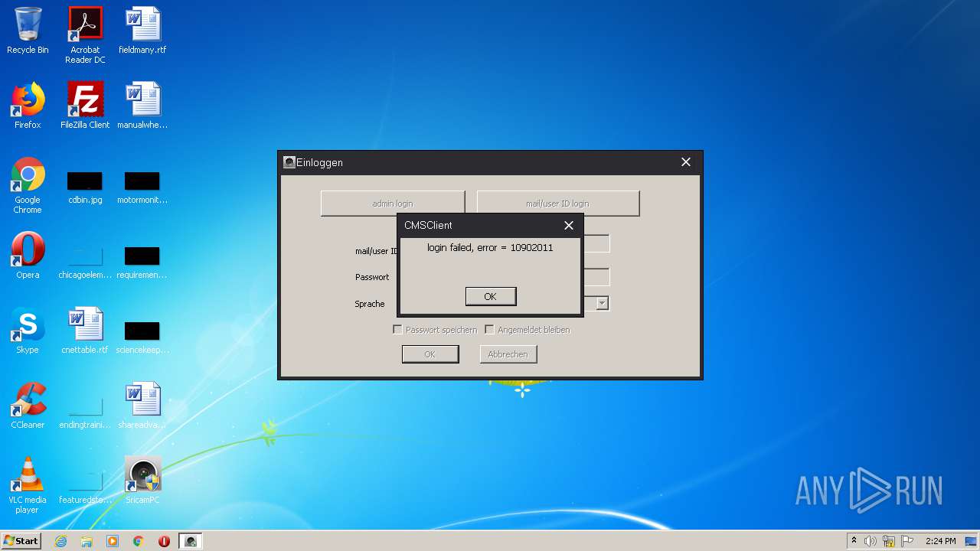The height and width of the screenshot is (551, 980).
Task: Launch Skype desktop shortcut
Action: tap(28, 331)
